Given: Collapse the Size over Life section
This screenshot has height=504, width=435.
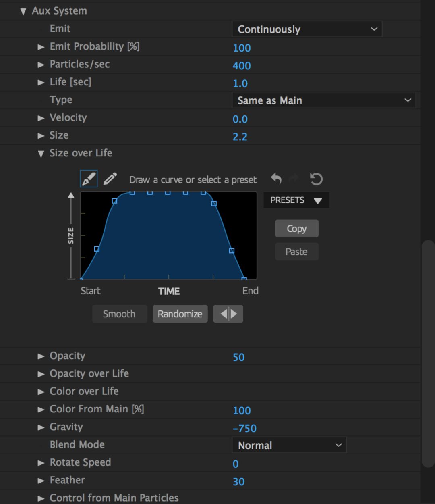Looking at the screenshot, I should [x=41, y=154].
